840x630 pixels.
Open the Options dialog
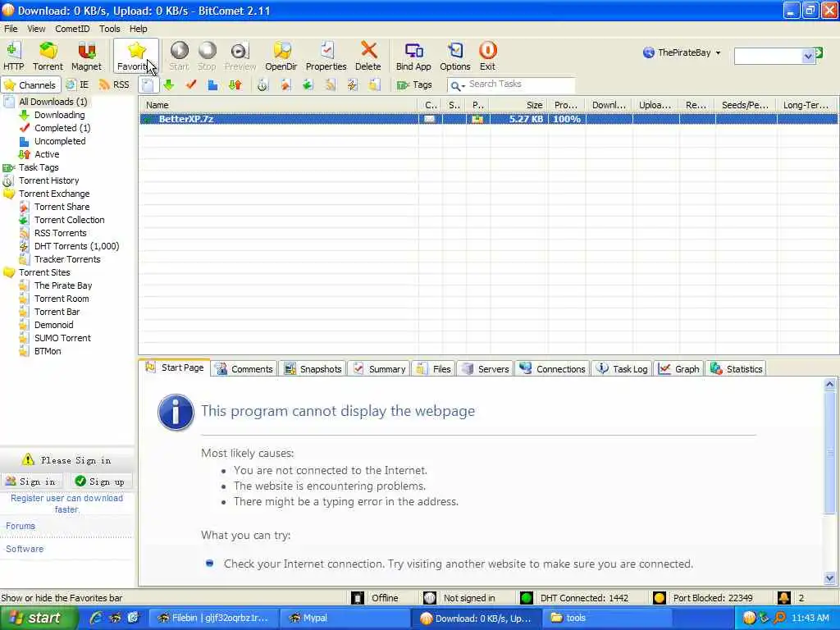(454, 56)
